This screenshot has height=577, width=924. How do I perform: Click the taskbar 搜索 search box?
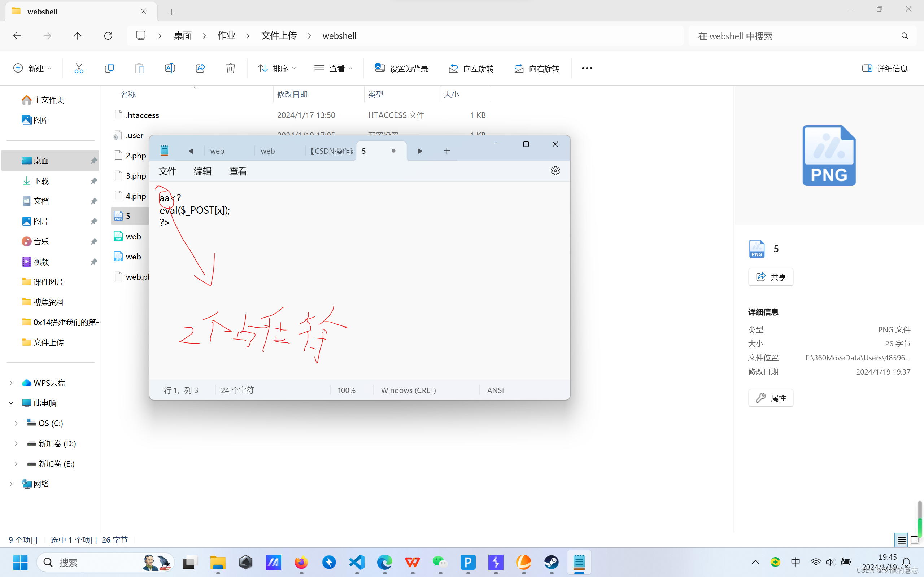point(106,562)
